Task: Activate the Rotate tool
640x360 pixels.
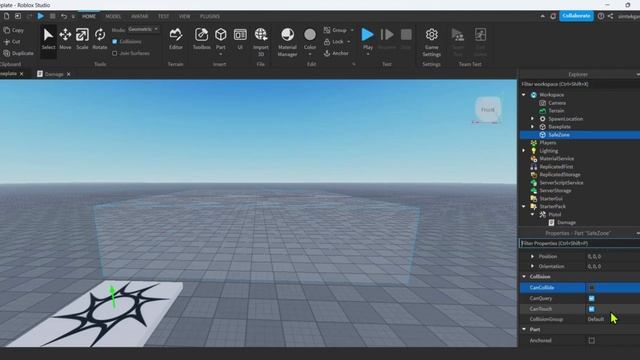Action: click(x=100, y=39)
